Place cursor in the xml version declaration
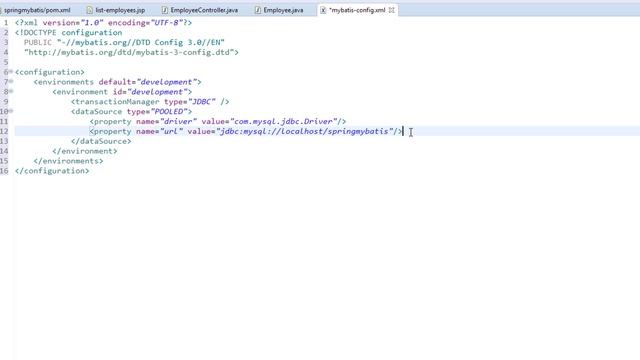The image size is (640, 360). coord(103,22)
